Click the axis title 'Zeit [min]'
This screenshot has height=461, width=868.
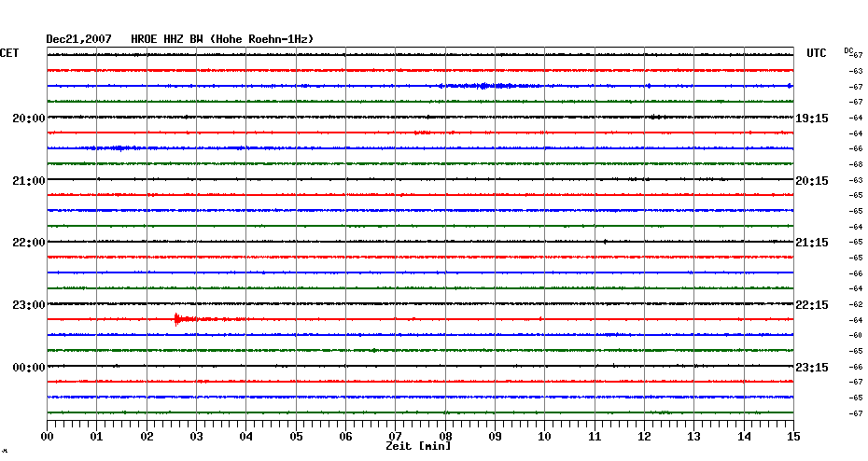(x=418, y=446)
